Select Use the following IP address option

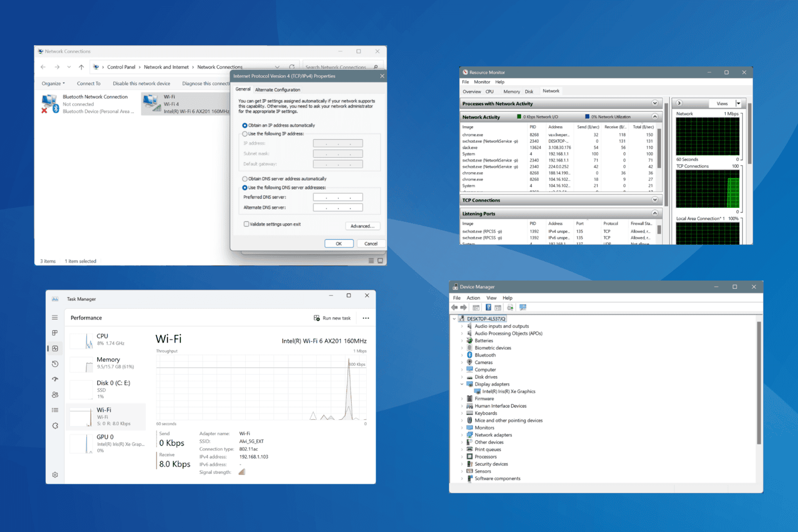[245, 134]
